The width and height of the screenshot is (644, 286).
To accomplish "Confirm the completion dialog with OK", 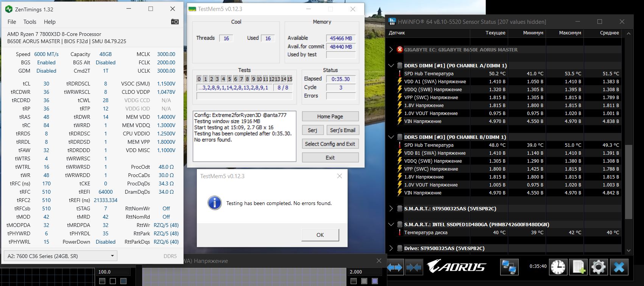I will tap(320, 235).
